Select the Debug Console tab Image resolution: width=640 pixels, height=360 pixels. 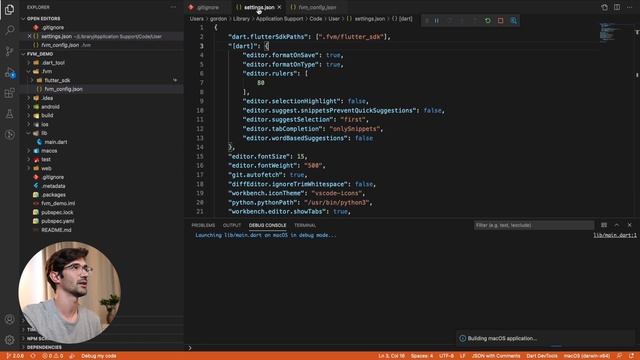coord(267,225)
